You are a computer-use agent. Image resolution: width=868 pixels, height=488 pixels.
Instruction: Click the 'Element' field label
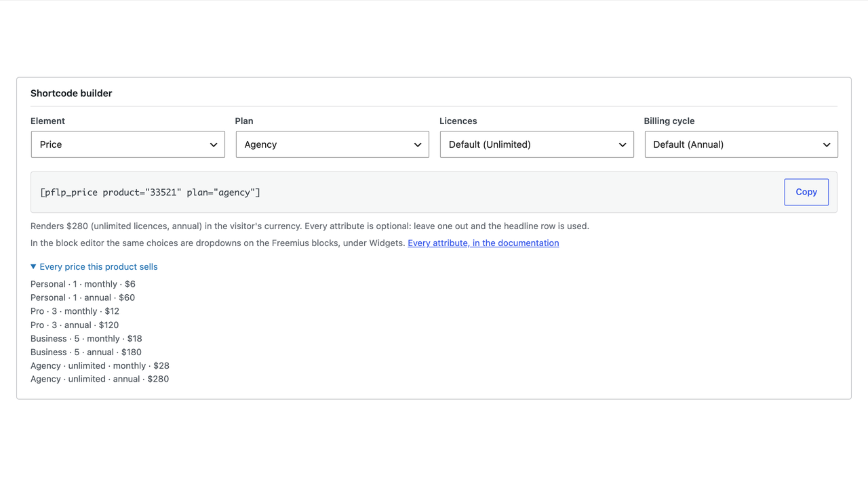47,121
